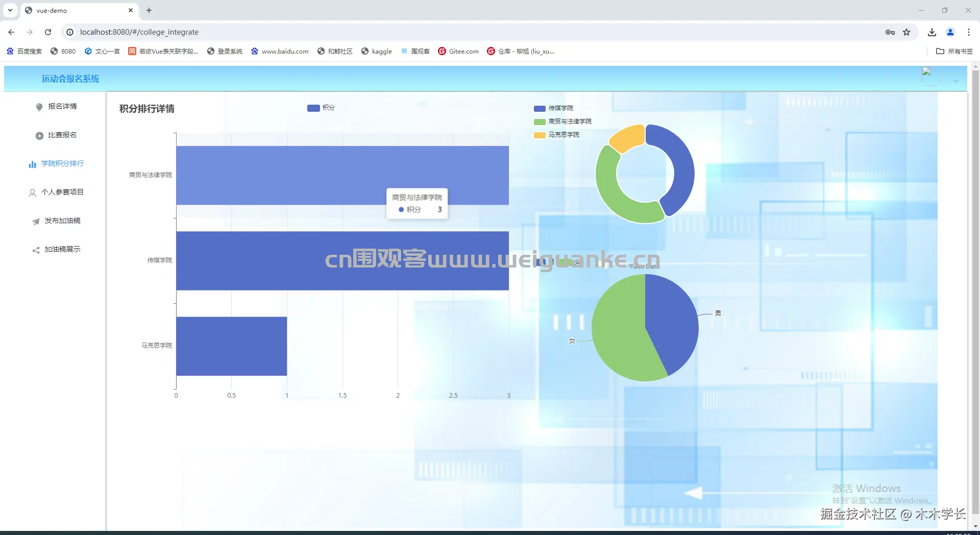Click the 男 pie chart label
This screenshot has width=980, height=535.
(718, 313)
